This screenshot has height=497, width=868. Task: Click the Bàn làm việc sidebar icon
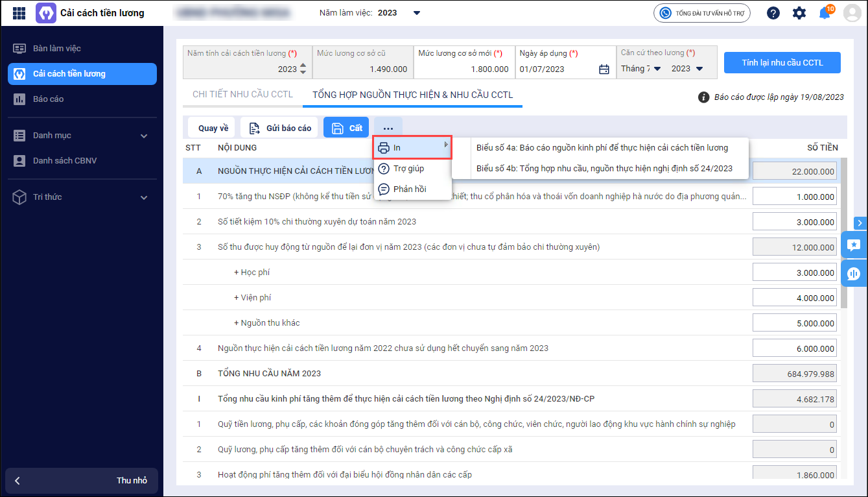(19, 49)
